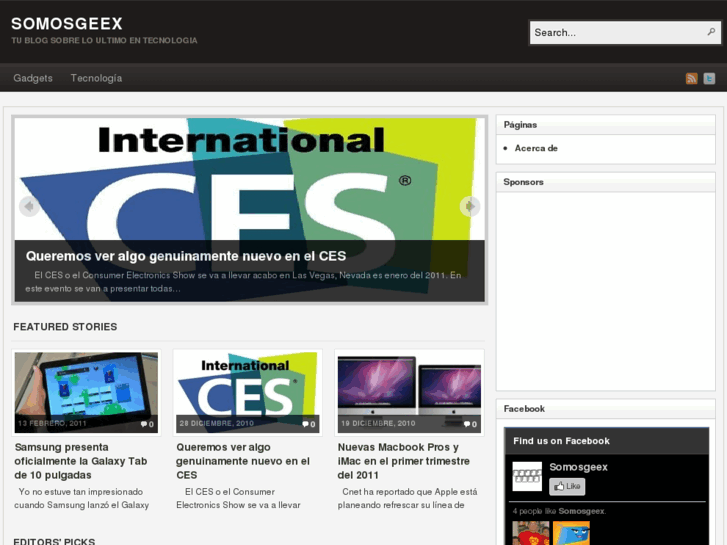Click the Facebook widget title
The width and height of the screenshot is (727, 545).
(x=524, y=409)
